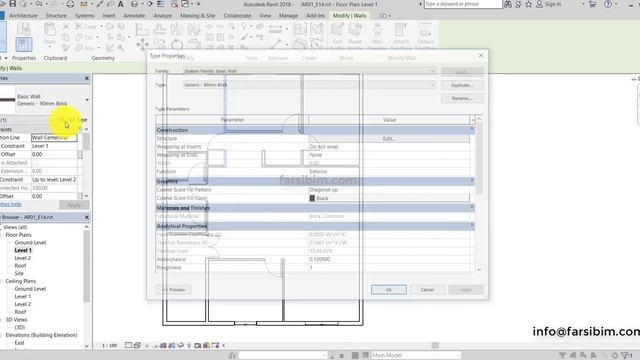
Task: Collapse the Construction group in Type Properties
Action: 472,130
